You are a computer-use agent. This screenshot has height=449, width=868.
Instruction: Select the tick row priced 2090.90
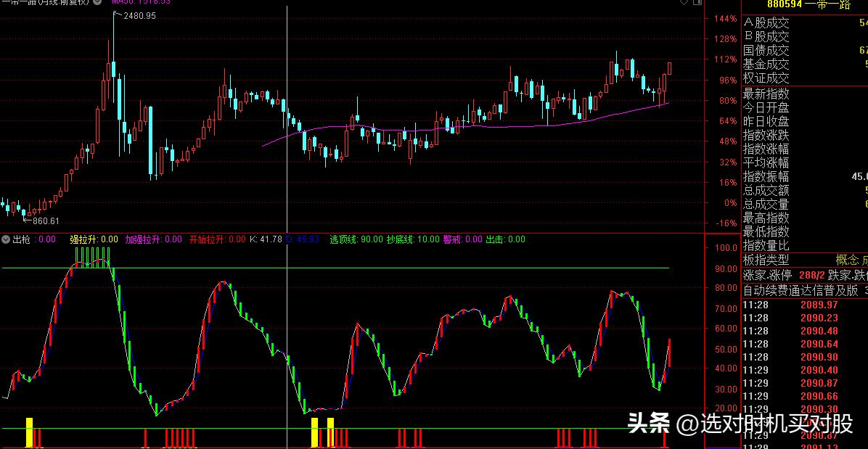tap(805, 357)
